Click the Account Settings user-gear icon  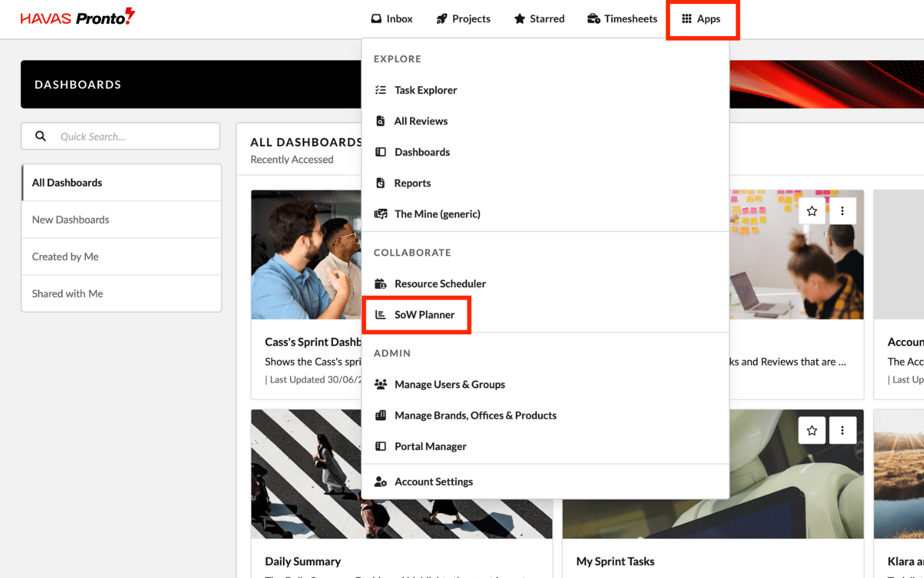tap(381, 482)
